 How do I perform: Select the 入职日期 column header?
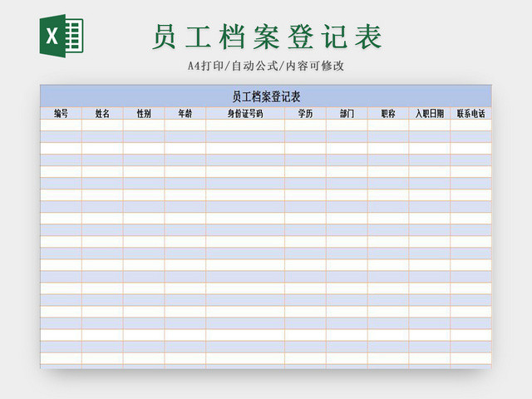point(430,113)
